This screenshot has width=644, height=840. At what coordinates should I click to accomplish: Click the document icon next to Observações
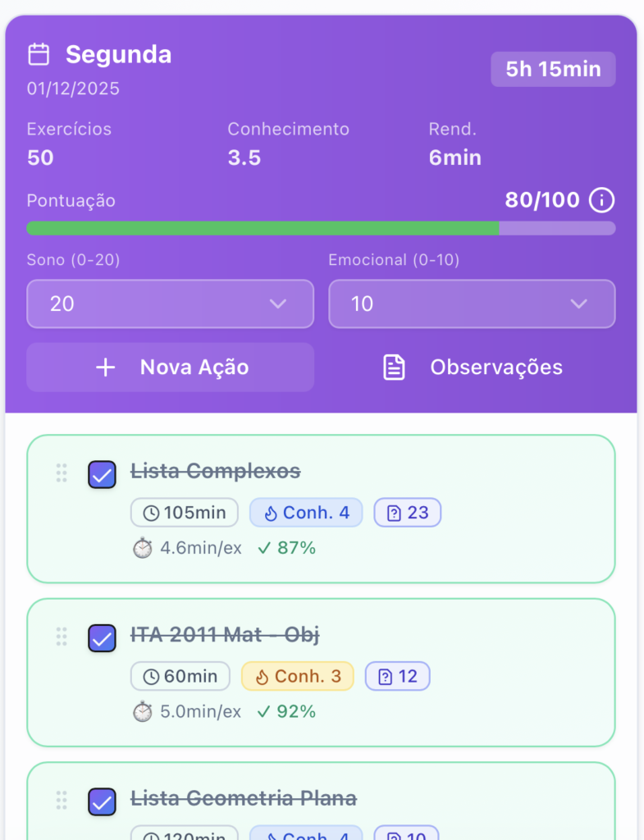click(x=395, y=367)
